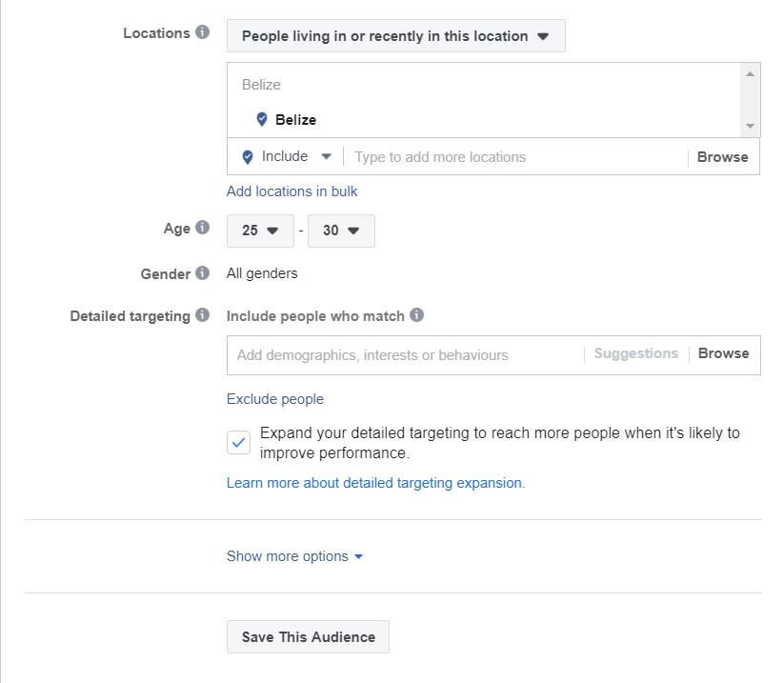
Task: Click Add locations in bulk link
Action: coord(292,191)
